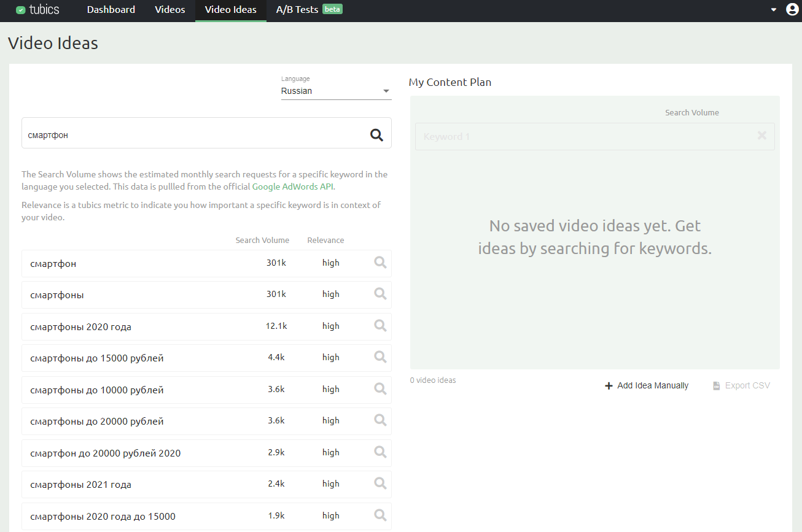
Task: Click Add Idea Manually button
Action: click(647, 385)
